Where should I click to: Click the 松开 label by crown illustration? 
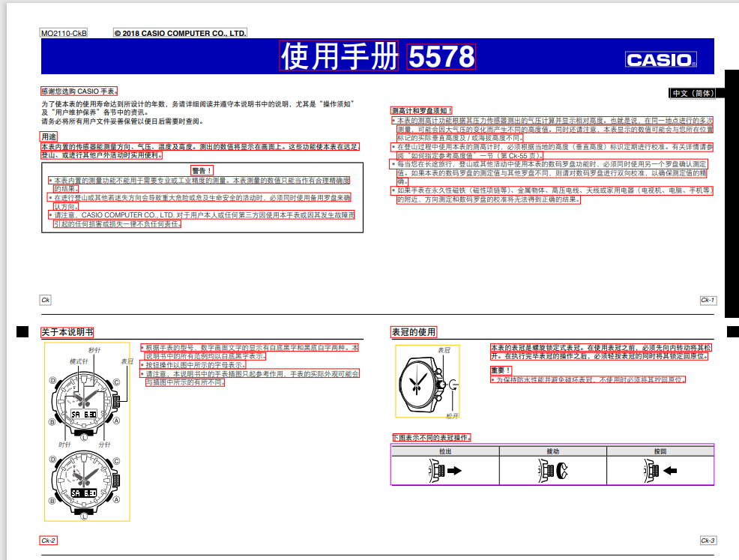[453, 416]
